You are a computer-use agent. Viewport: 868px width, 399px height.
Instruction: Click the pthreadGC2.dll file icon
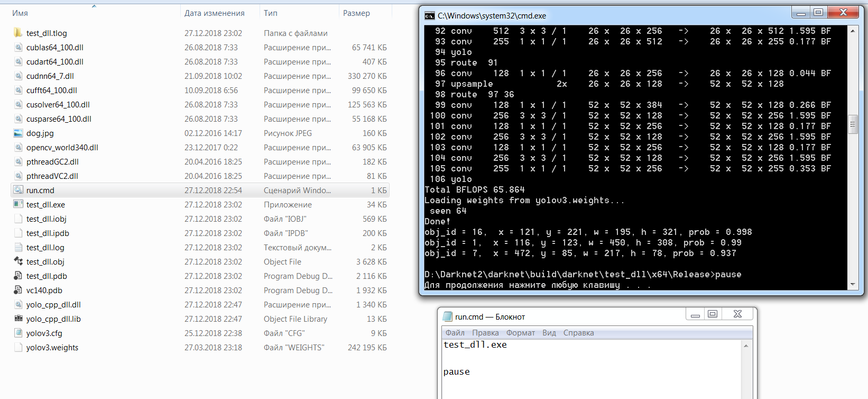click(18, 161)
